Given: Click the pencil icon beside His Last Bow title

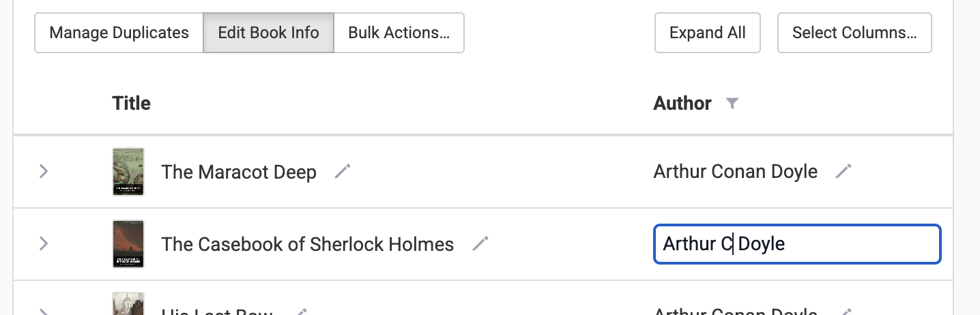Looking at the screenshot, I should pos(300,312).
